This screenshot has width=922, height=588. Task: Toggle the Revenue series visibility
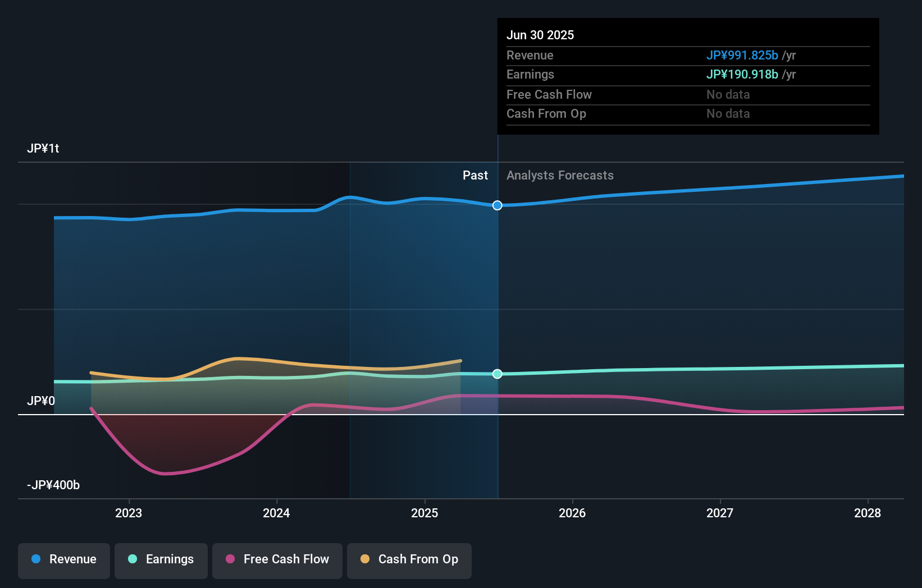[x=63, y=559]
